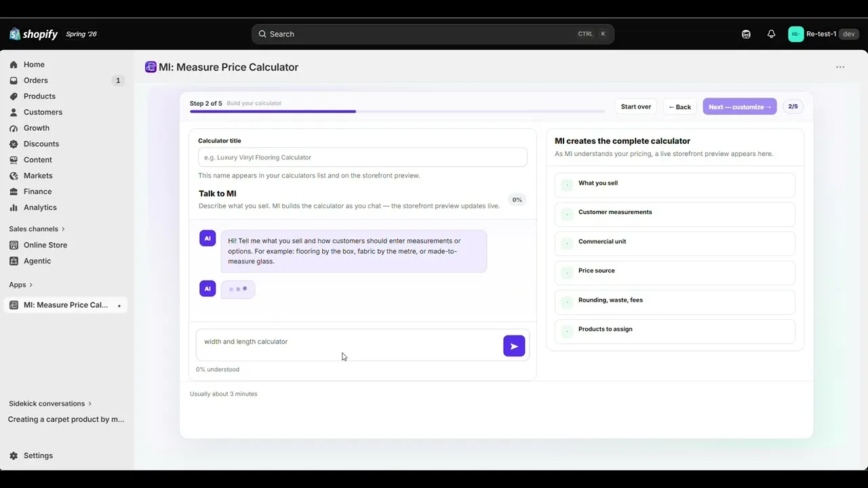Click the 2/5 step badge
Viewport: 868px width, 488px height.
(x=793, y=106)
